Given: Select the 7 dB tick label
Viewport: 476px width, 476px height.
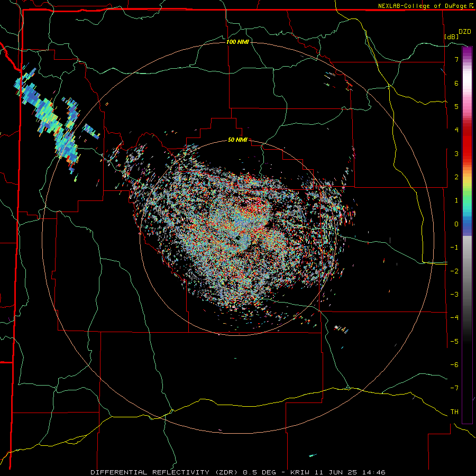Looking at the screenshot, I should click(456, 59).
